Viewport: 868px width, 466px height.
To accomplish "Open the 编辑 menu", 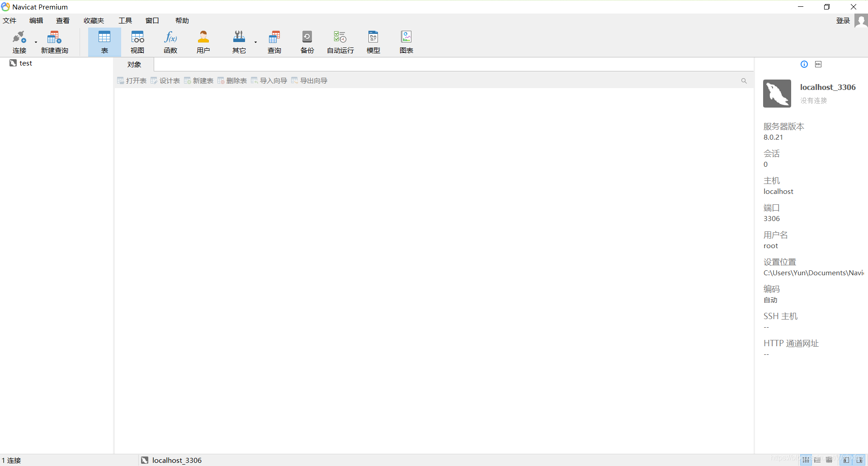I will pyautogui.click(x=36, y=21).
